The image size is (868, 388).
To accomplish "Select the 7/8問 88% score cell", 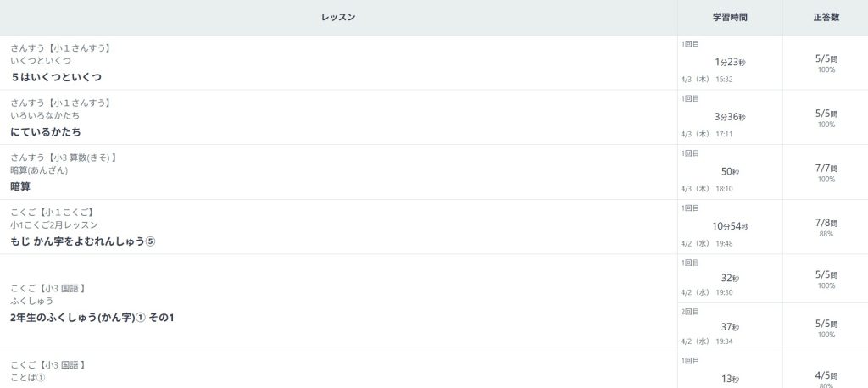I will (826, 226).
